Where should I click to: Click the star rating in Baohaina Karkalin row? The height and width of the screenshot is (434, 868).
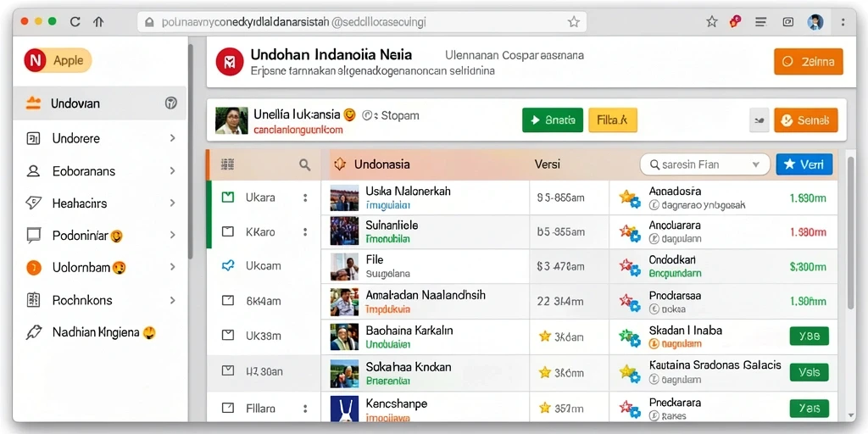click(x=545, y=336)
